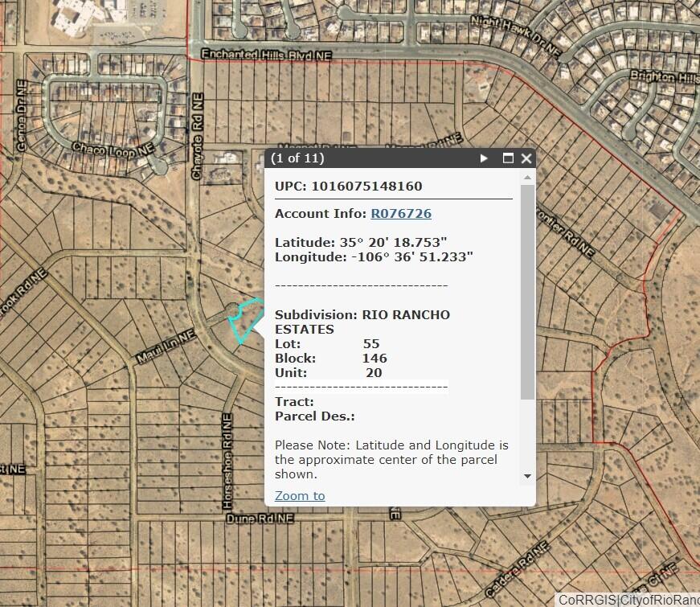Click the Brighton Hills map label
Screen dimensions: 700x607
[665, 77]
